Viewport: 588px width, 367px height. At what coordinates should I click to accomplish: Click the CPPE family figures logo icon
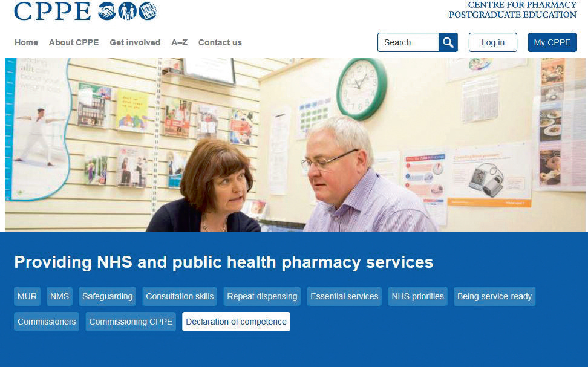(128, 11)
